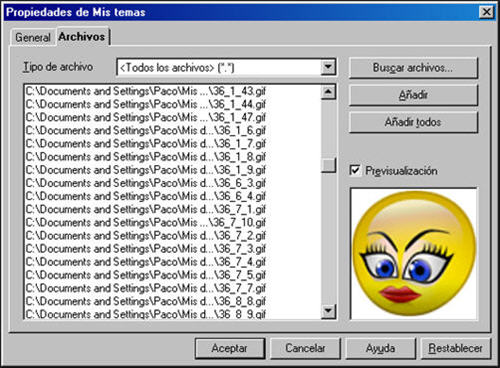Open the Tipo de archivo dropdown arrow
Viewport: 500px width, 368px height.
328,67
